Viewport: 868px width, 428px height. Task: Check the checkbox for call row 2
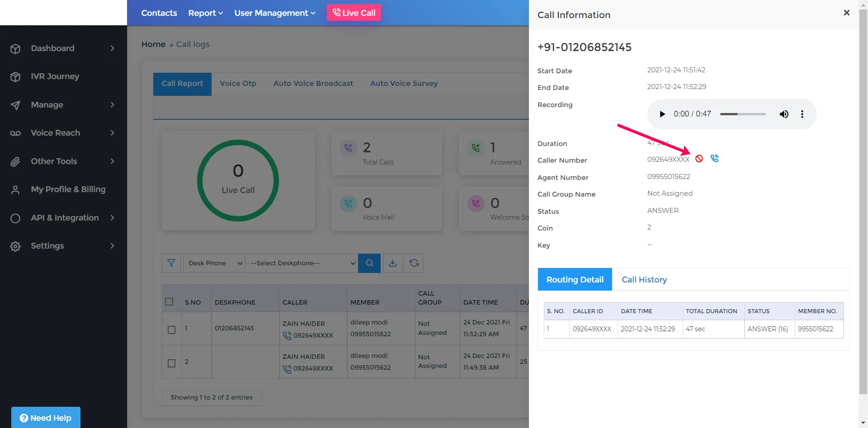[x=171, y=363]
